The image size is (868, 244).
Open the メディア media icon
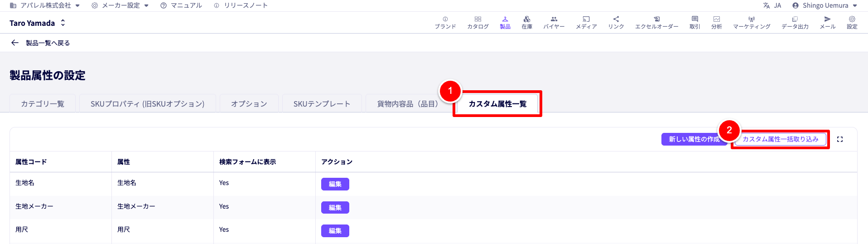tap(586, 23)
